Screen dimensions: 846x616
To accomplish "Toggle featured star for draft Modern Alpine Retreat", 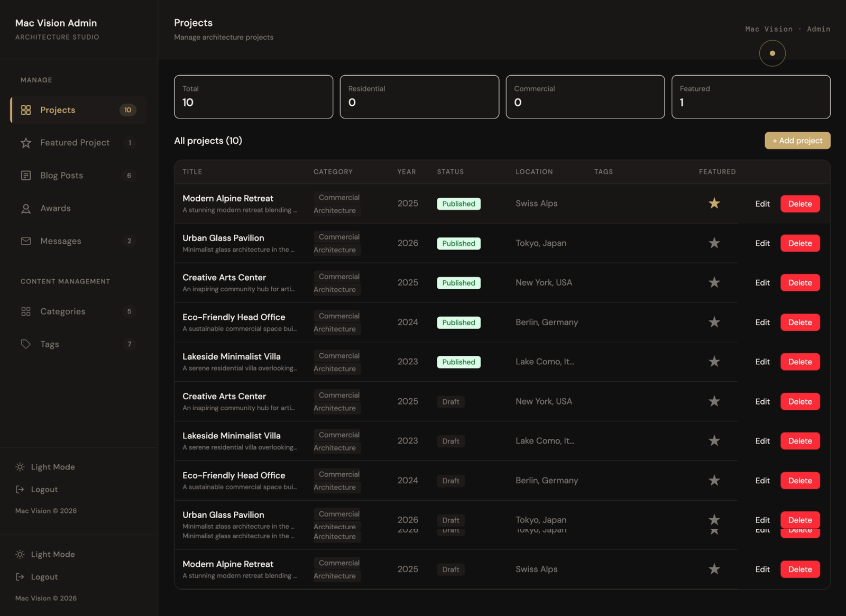I will pyautogui.click(x=714, y=569).
